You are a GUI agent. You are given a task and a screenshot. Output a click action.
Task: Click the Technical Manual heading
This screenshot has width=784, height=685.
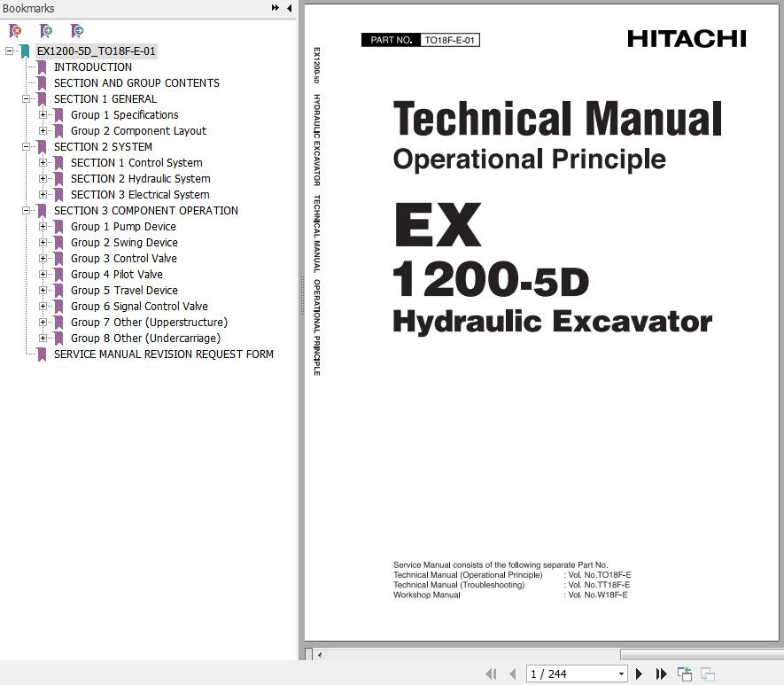pos(557,119)
